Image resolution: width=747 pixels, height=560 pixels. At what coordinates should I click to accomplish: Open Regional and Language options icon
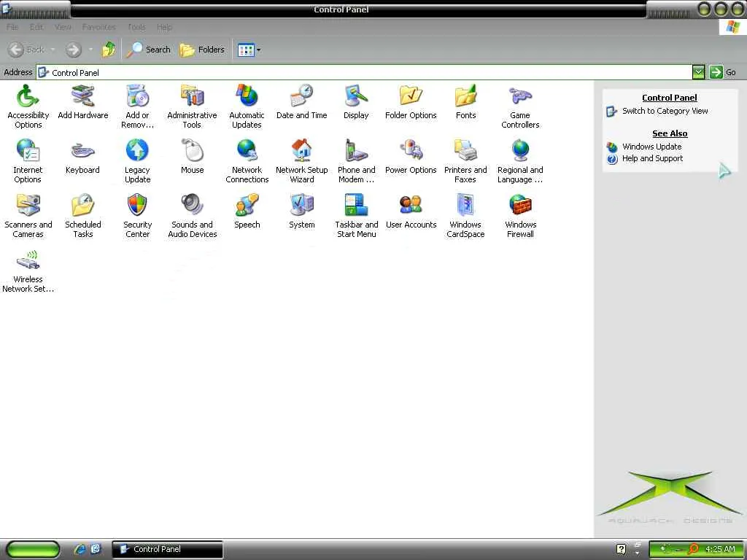tap(520, 161)
